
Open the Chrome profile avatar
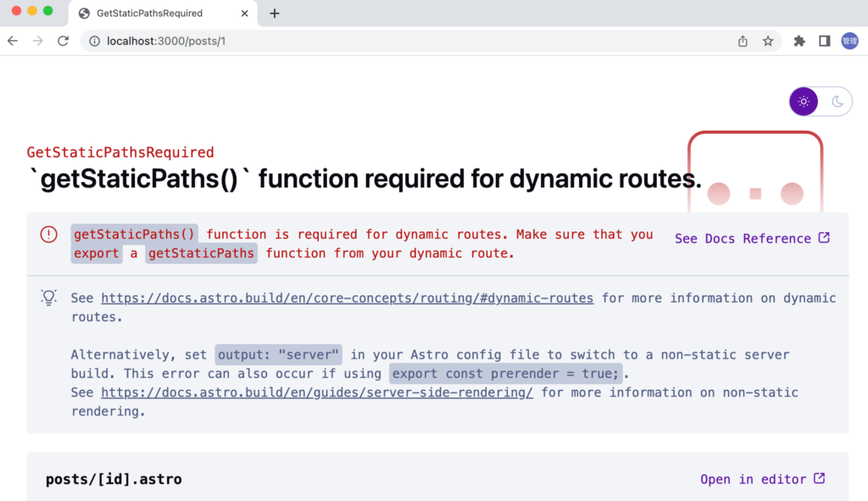click(x=849, y=41)
